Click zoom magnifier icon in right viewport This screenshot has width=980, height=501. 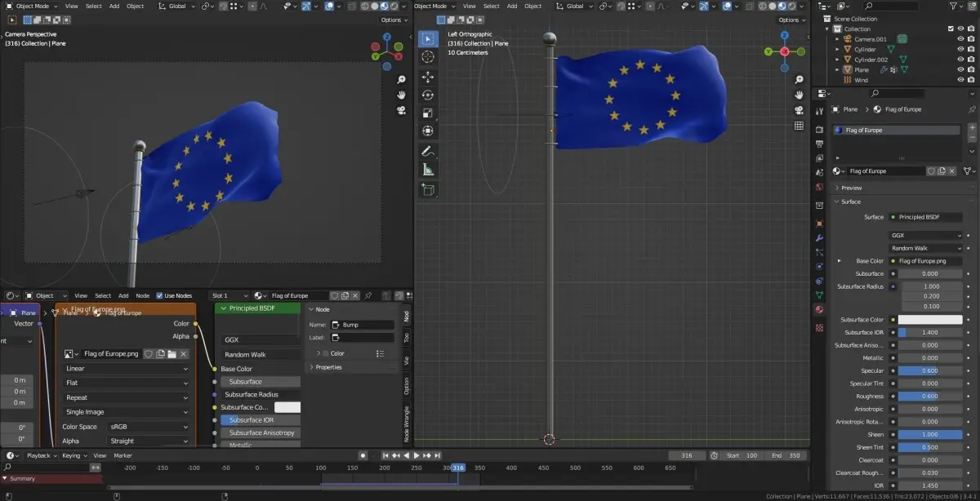coord(799,80)
